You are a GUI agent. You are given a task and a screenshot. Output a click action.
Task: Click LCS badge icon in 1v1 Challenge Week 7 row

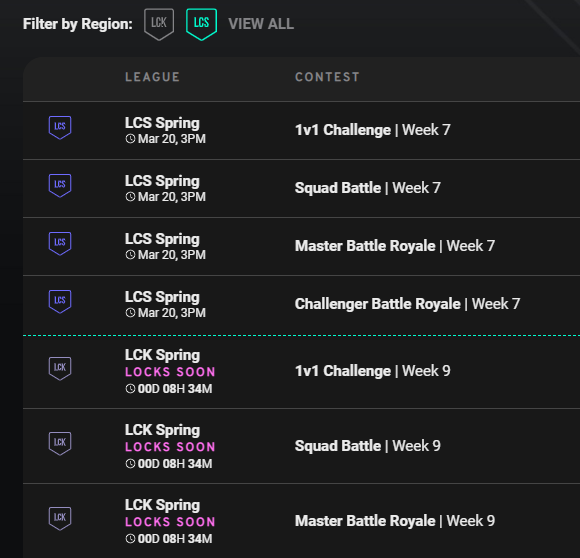click(x=60, y=128)
